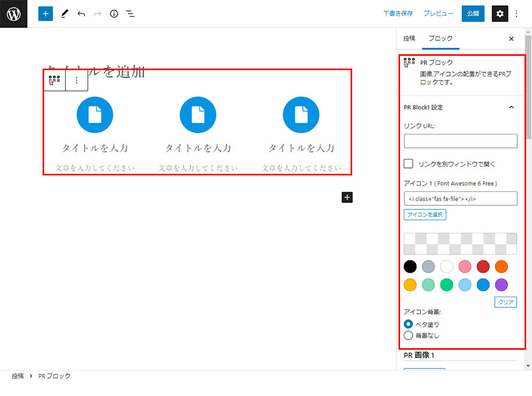
Task: Toggle the settings gear icon
Action: [x=500, y=14]
